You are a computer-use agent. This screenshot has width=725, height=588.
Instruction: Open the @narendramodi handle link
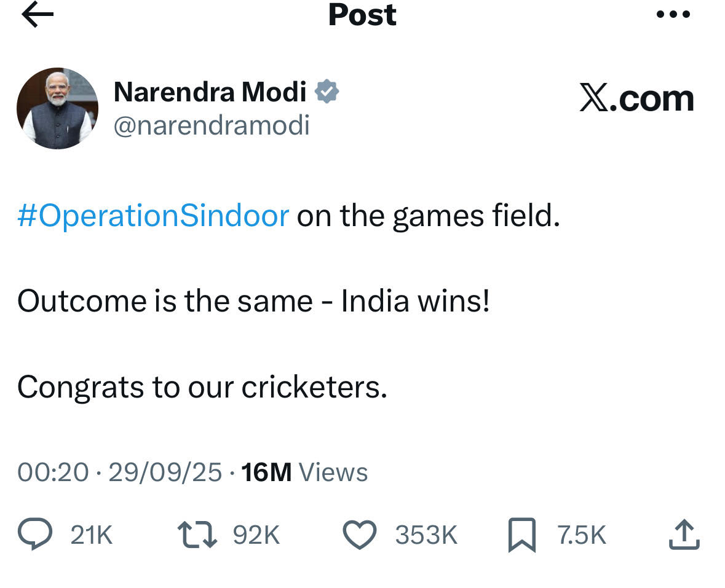tap(212, 125)
